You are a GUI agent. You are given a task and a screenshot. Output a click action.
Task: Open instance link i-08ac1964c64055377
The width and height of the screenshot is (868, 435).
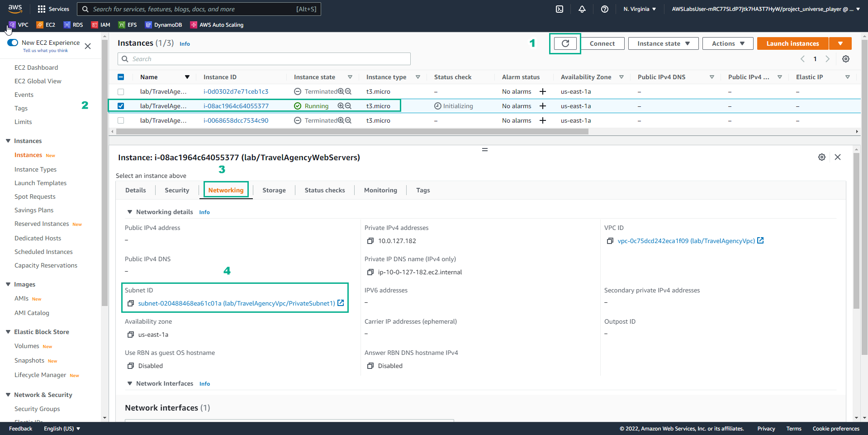[236, 106]
